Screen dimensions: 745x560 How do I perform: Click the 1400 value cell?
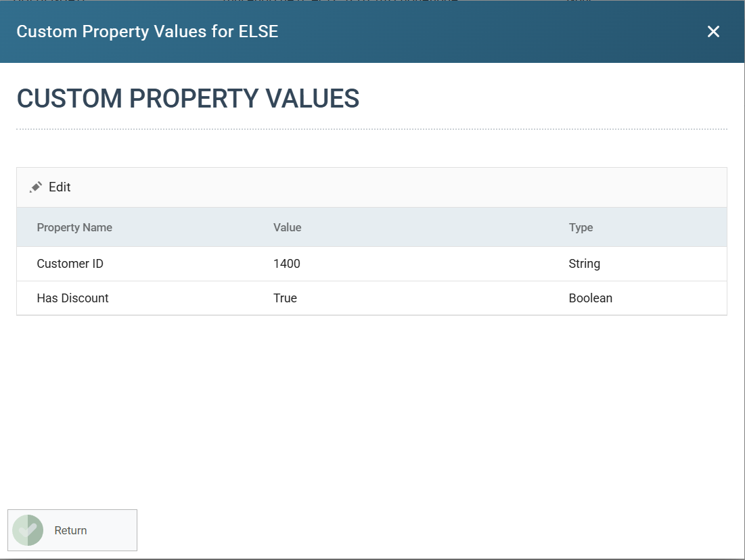[287, 264]
